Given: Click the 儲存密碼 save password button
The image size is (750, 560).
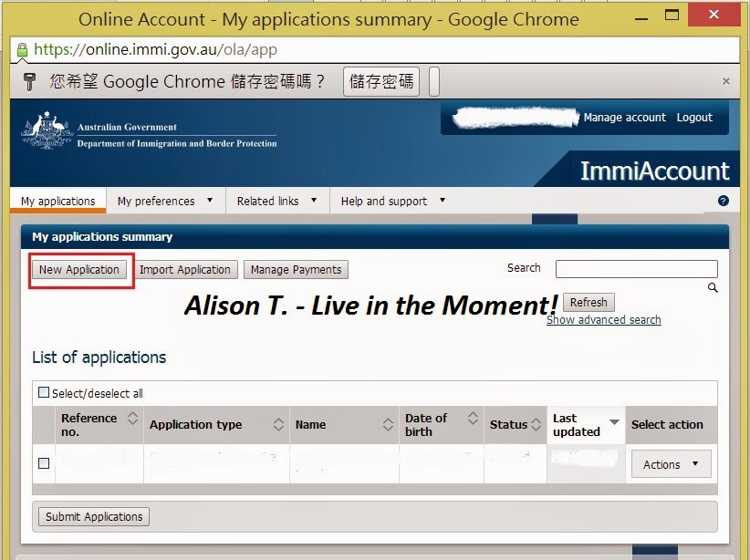Looking at the screenshot, I should pyautogui.click(x=381, y=81).
